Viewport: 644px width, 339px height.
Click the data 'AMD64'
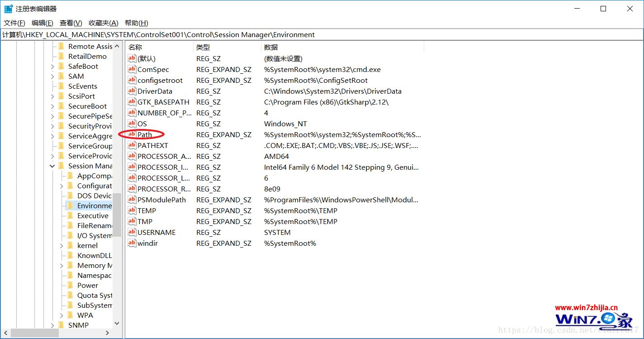pyautogui.click(x=276, y=156)
